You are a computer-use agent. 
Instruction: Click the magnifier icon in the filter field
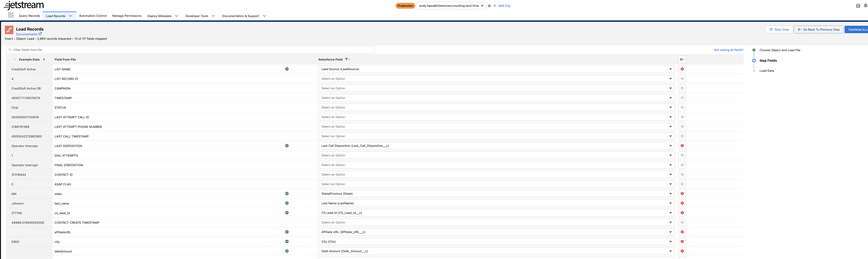10,50
